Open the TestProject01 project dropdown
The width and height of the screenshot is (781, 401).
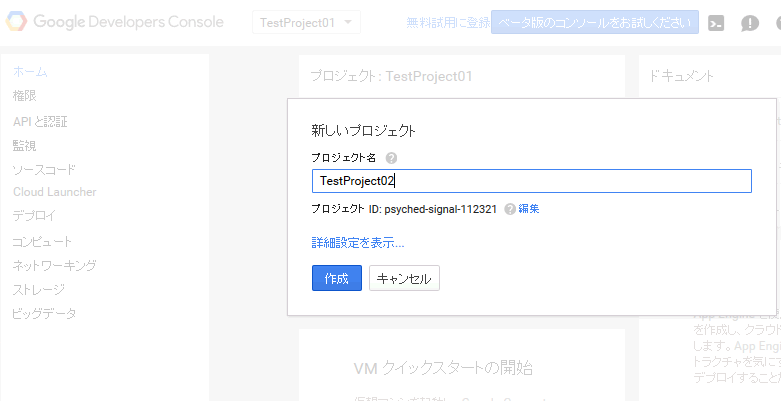tap(306, 22)
